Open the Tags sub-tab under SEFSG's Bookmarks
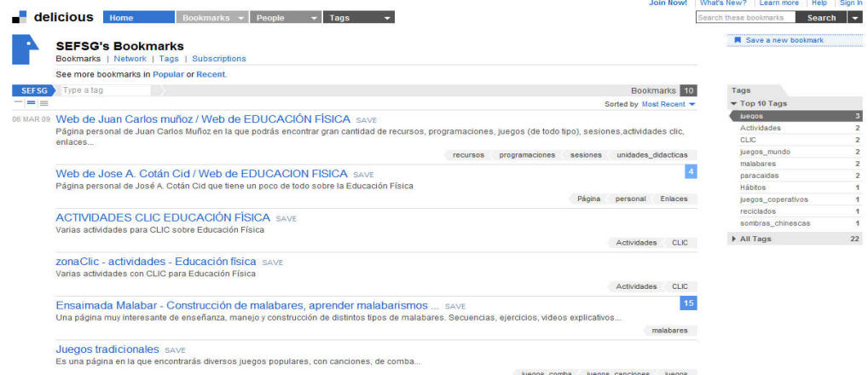The width and height of the screenshot is (868, 375). pos(169,59)
